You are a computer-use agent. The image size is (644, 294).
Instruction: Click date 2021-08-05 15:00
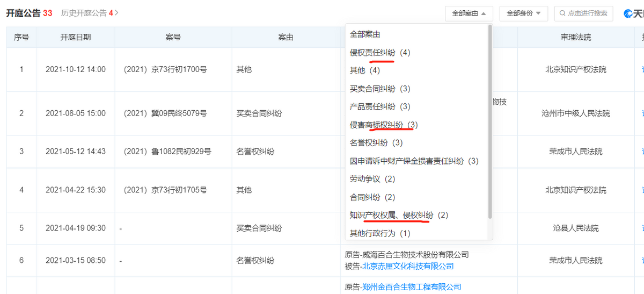pyautogui.click(x=76, y=113)
